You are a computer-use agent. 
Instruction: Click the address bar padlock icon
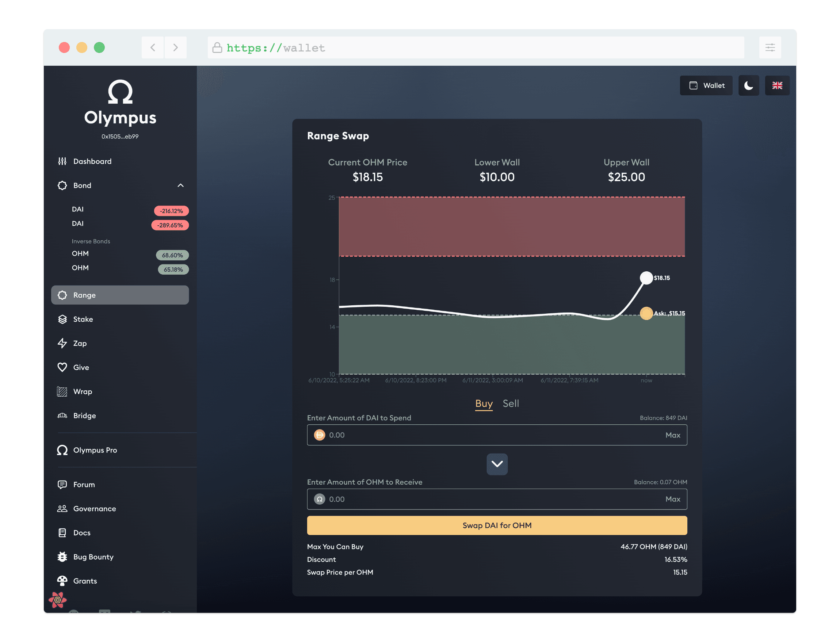pos(217,47)
